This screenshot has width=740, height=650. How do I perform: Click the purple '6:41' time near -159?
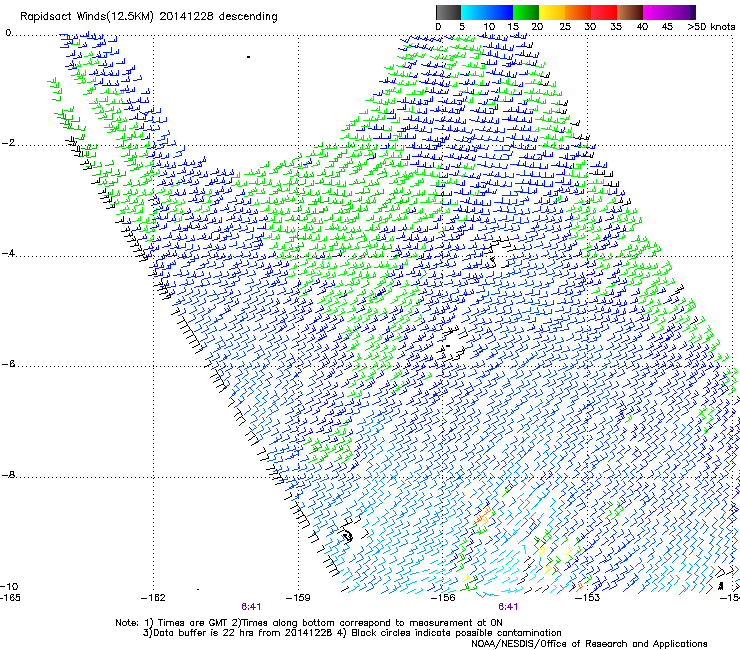pos(251,607)
